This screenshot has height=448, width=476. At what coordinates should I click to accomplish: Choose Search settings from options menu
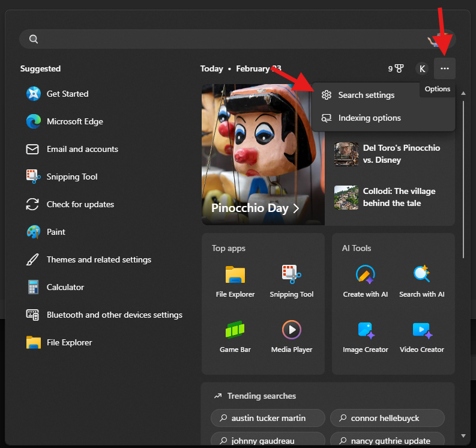pos(366,95)
